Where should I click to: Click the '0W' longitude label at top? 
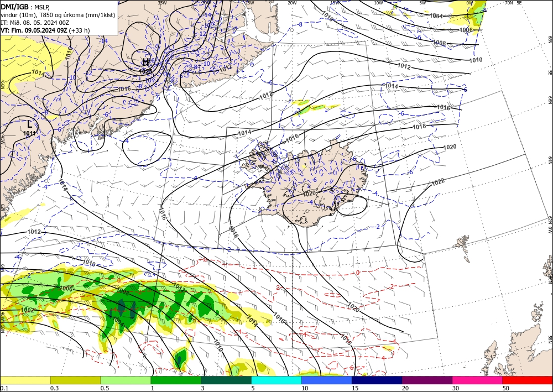pyautogui.click(x=469, y=3)
